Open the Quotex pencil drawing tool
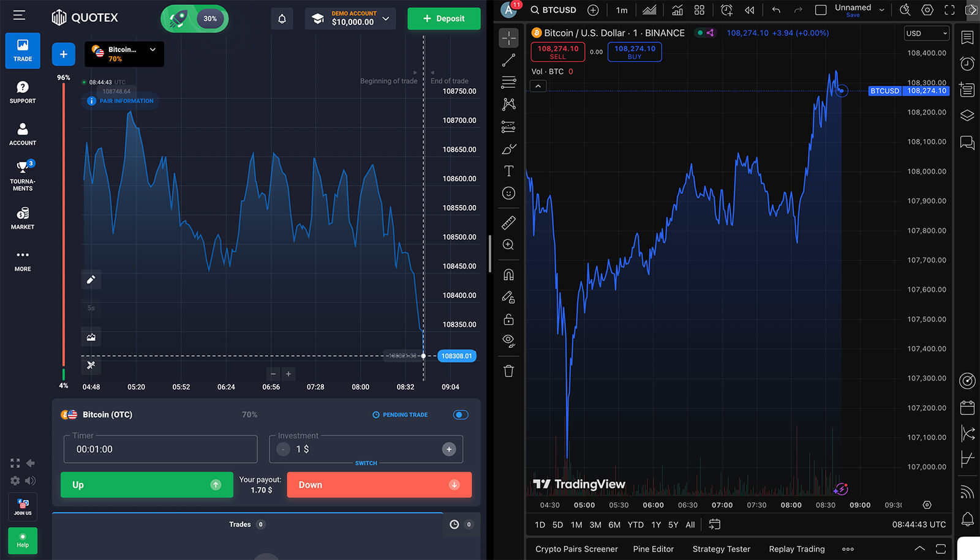 [91, 280]
